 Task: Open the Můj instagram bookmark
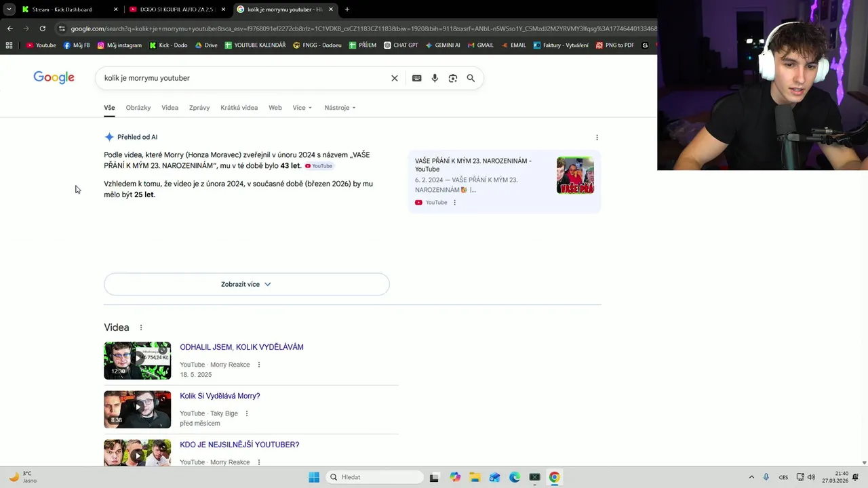[119, 45]
